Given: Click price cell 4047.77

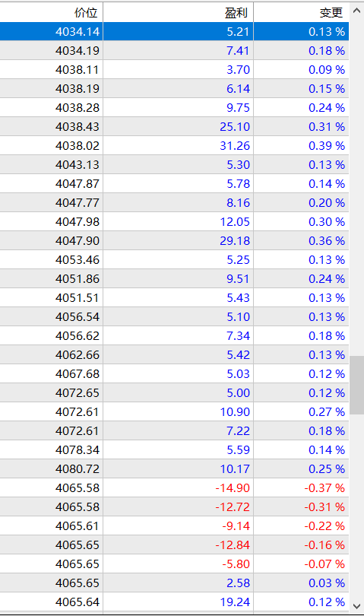Looking at the screenshot, I should point(78,203).
